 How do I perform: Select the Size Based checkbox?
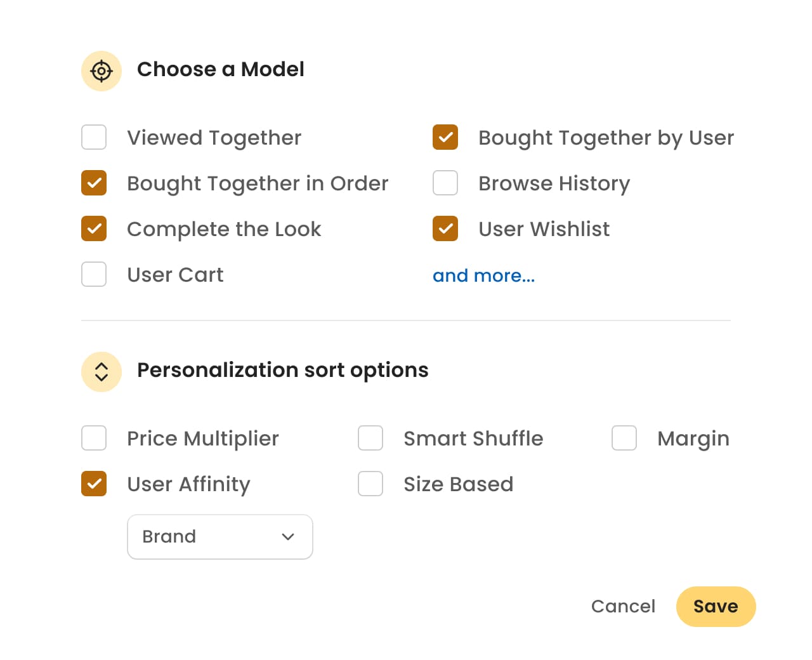[x=370, y=484]
